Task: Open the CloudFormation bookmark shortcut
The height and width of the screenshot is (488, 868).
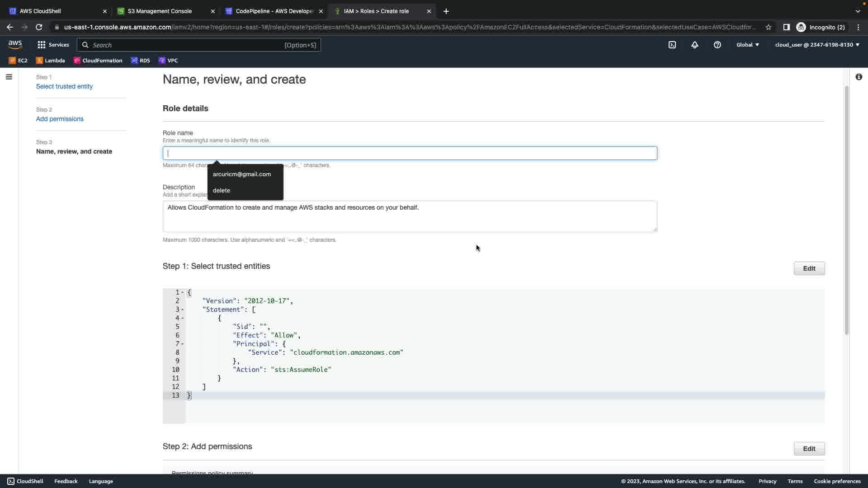Action: click(98, 61)
